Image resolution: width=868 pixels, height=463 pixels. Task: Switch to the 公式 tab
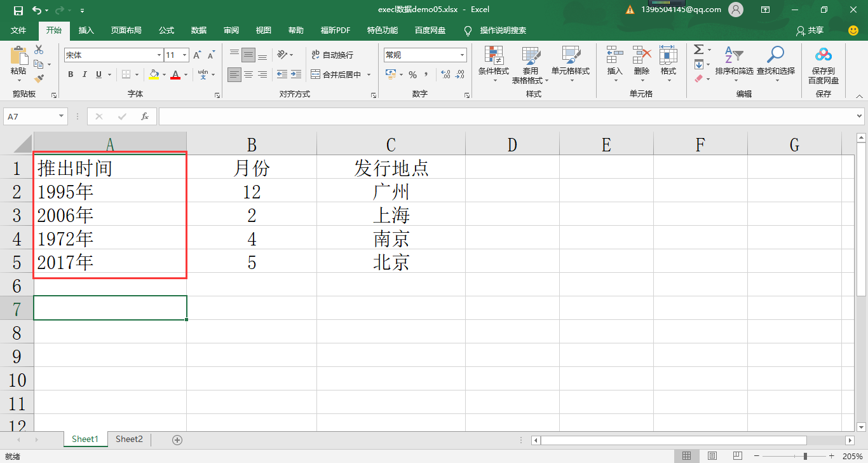point(166,31)
